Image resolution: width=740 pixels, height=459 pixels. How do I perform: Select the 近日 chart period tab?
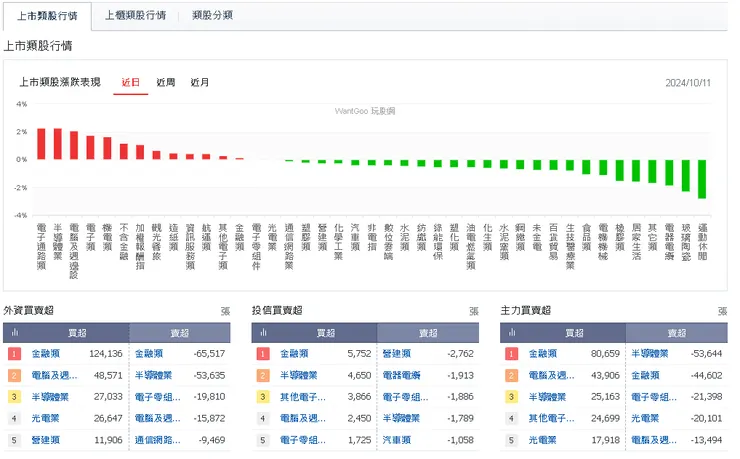point(131,83)
